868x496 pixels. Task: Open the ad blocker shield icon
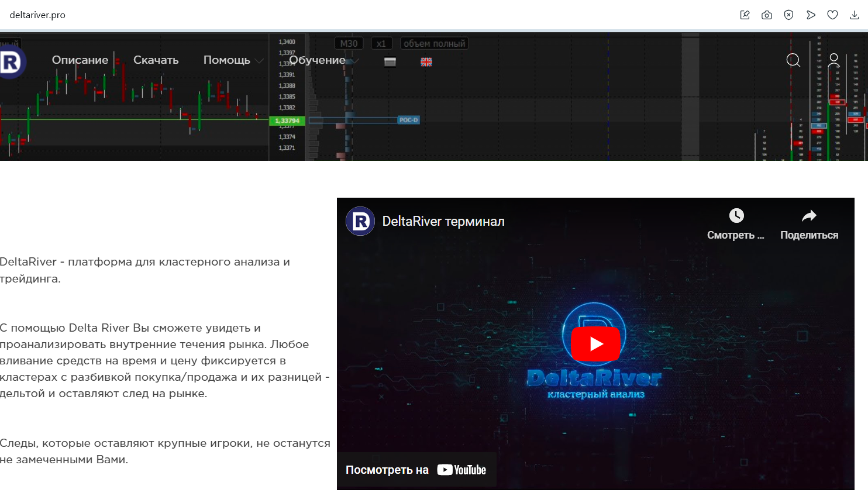(x=788, y=15)
